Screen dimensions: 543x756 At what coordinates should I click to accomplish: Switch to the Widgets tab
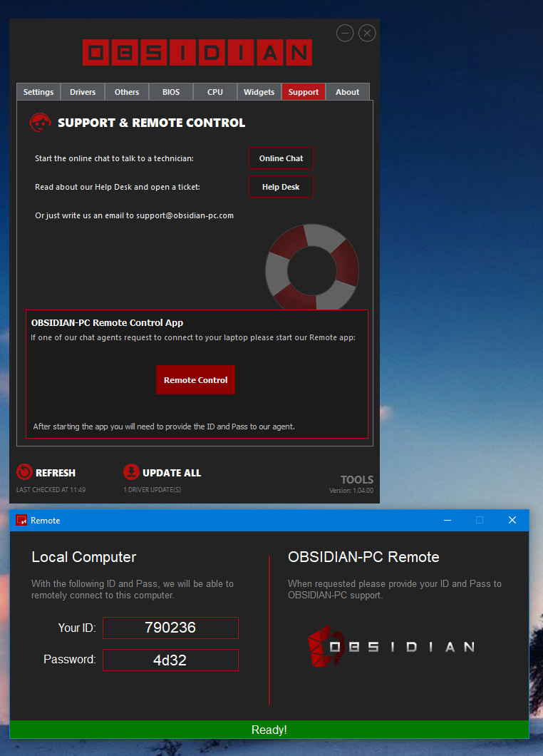pyautogui.click(x=259, y=91)
